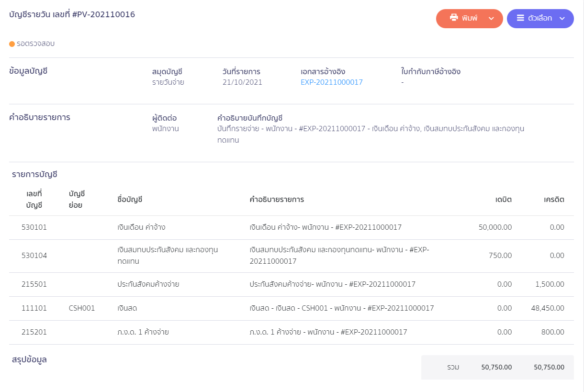Click credit amount 1,500.00
Viewport: 584px width, 392px height.
click(550, 284)
